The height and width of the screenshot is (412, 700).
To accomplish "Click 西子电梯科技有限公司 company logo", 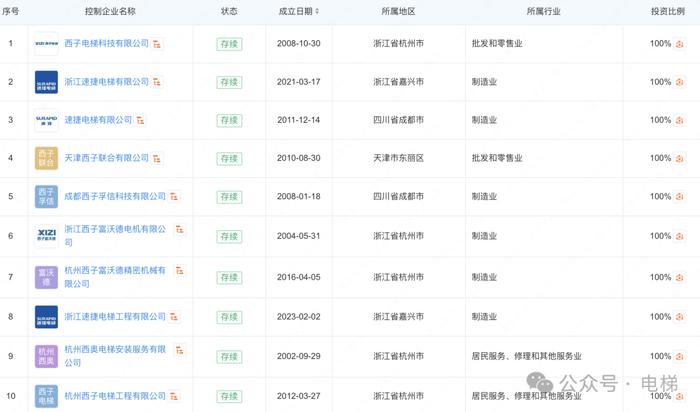I will [46, 44].
